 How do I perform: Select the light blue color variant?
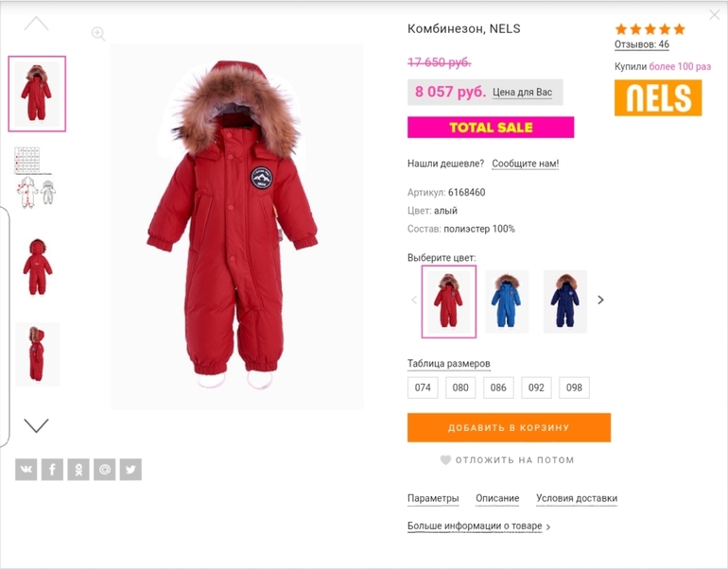pyautogui.click(x=507, y=302)
